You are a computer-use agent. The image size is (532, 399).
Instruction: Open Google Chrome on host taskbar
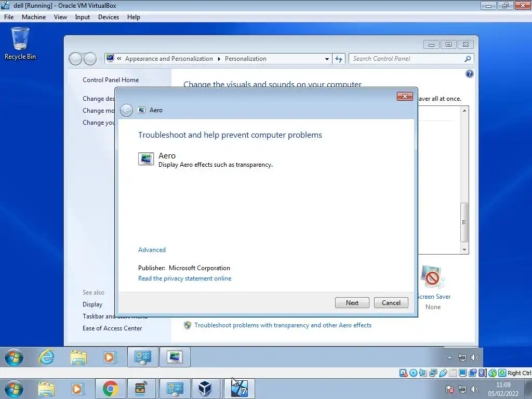coord(110,389)
